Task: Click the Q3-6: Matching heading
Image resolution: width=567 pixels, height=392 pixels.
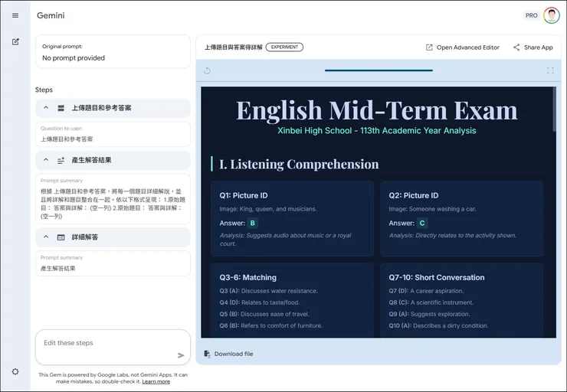Action: (x=247, y=277)
